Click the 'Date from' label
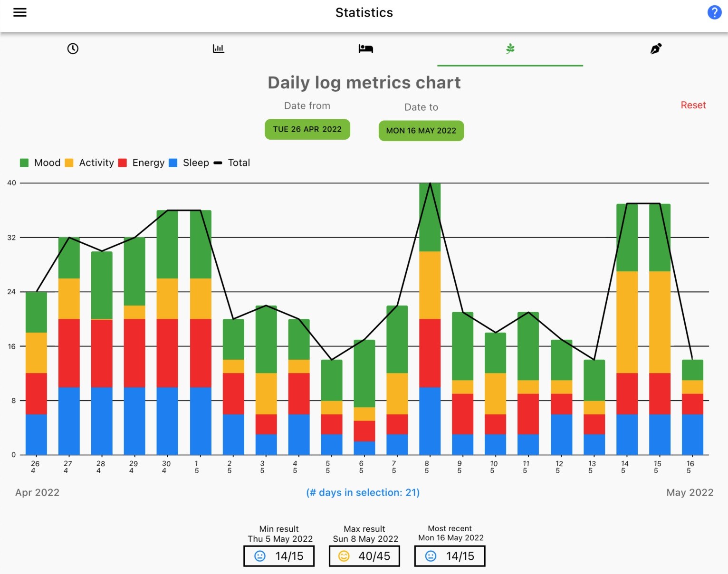 (x=307, y=105)
